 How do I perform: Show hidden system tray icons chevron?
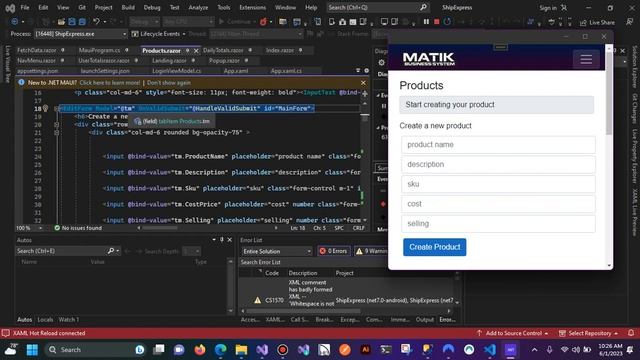(534, 350)
